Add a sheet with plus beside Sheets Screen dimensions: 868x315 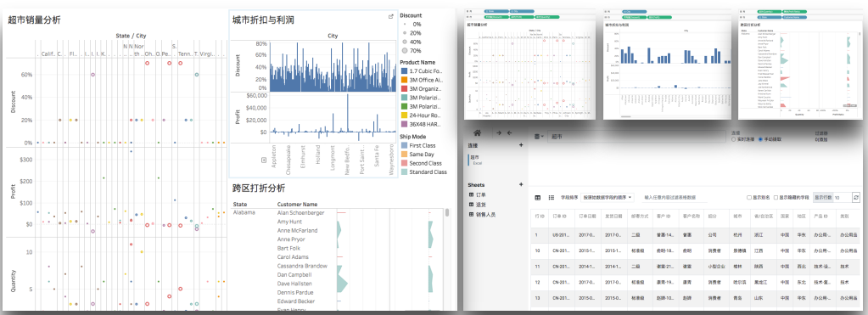(x=521, y=185)
